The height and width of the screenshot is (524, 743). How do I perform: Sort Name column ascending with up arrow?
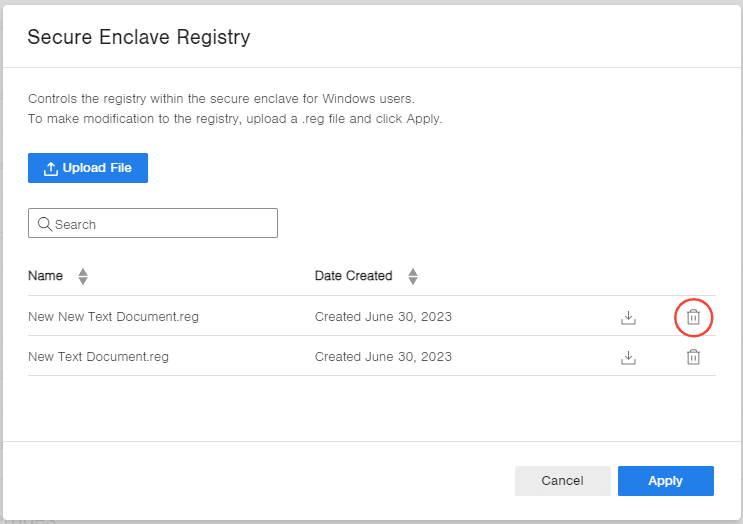[x=83, y=271]
